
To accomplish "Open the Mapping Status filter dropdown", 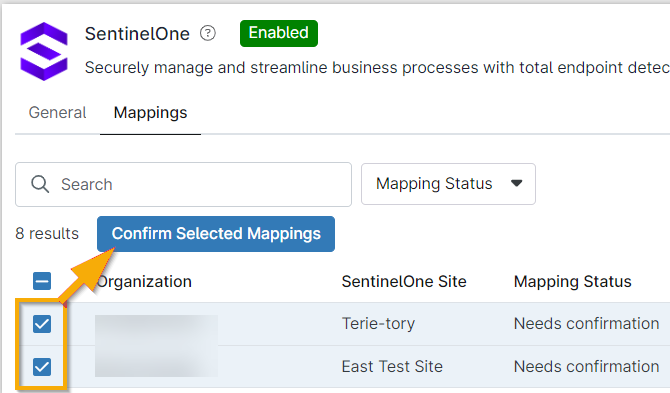I will click(448, 184).
